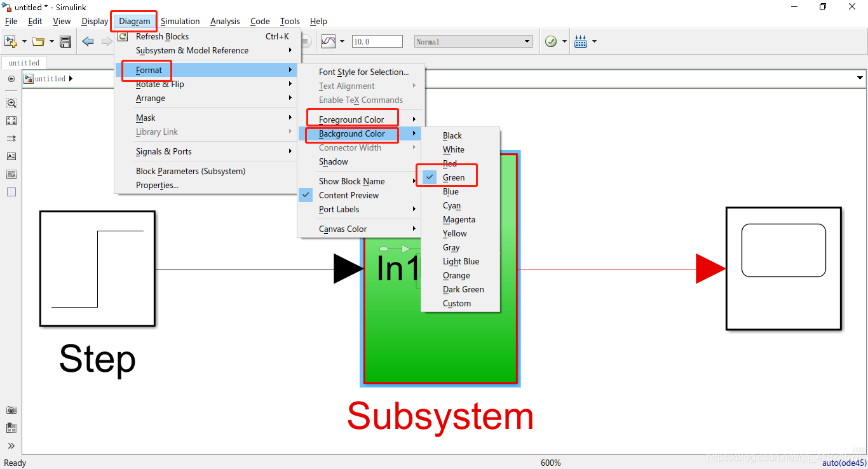This screenshot has width=868, height=469.
Task: Open the Model Browser icon at lower left
Action: point(11,428)
